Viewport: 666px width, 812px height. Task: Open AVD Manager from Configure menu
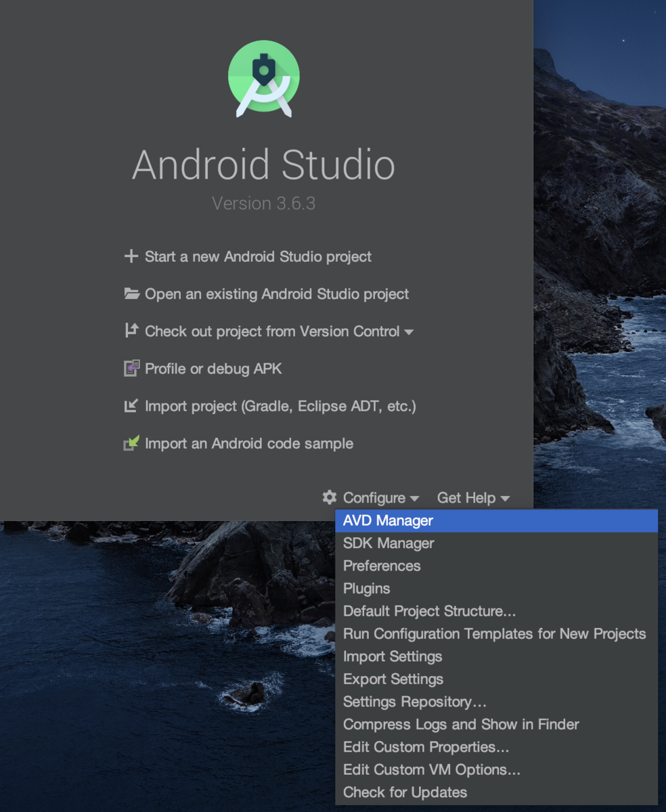pyautogui.click(x=496, y=520)
